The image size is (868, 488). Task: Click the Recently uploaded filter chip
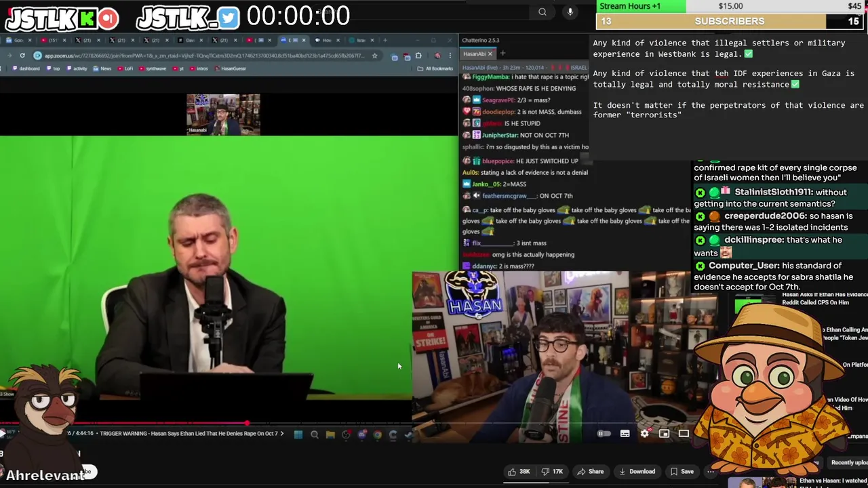pyautogui.click(x=849, y=463)
